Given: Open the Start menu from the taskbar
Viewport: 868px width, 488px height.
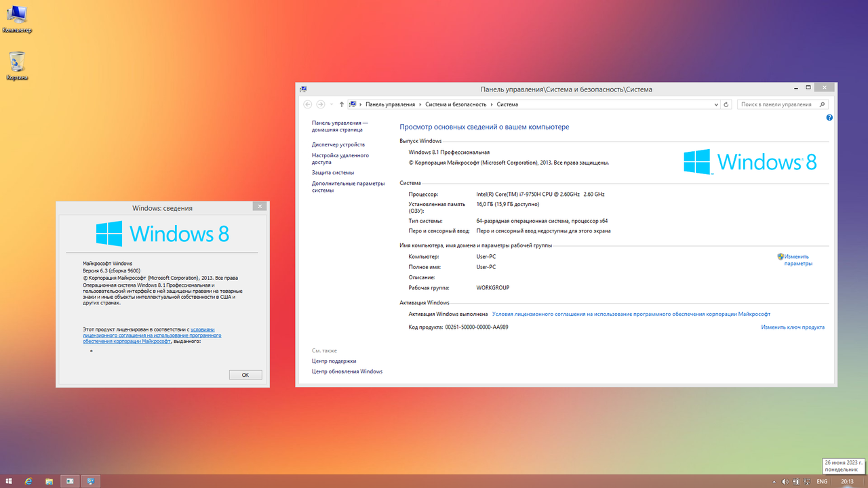Looking at the screenshot, I should [x=9, y=481].
